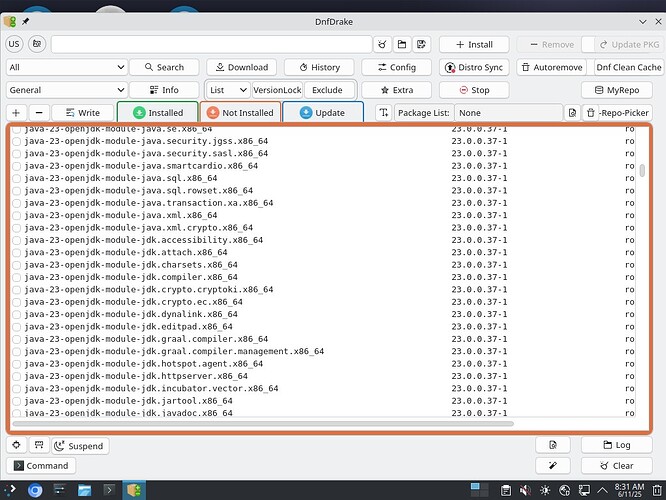This screenshot has width=666, height=500.
Task: Open the terminal icon in the taskbar
Action: click(x=109, y=491)
